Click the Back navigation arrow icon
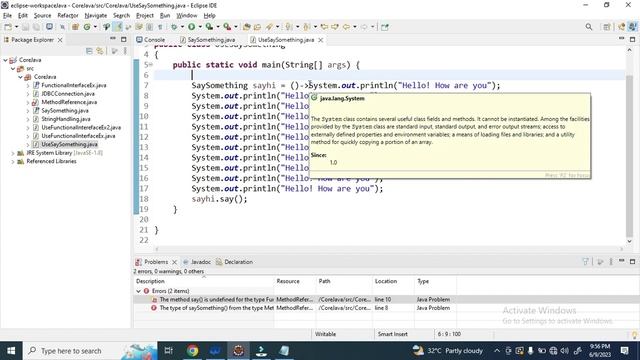Screen dimensions: 640x360 346,27
